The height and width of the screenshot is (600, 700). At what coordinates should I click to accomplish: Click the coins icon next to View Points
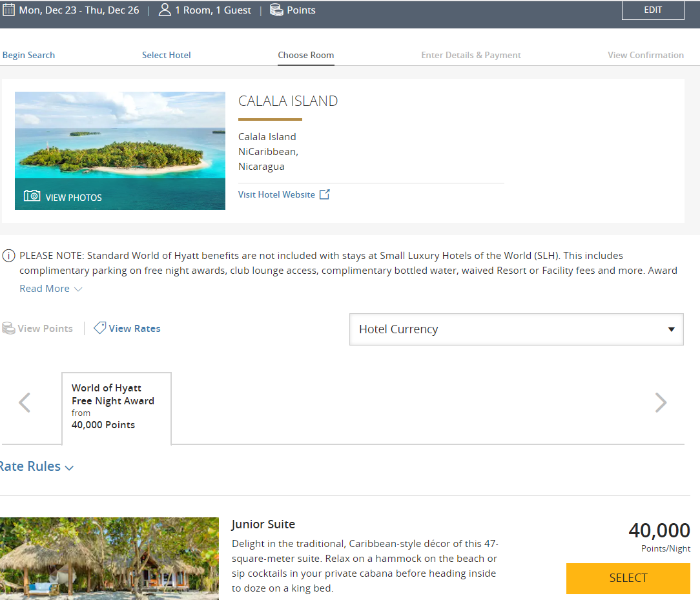tap(8, 328)
